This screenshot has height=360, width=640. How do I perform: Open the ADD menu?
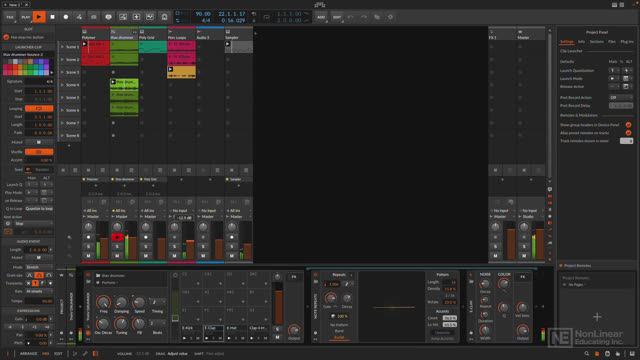pos(321,17)
